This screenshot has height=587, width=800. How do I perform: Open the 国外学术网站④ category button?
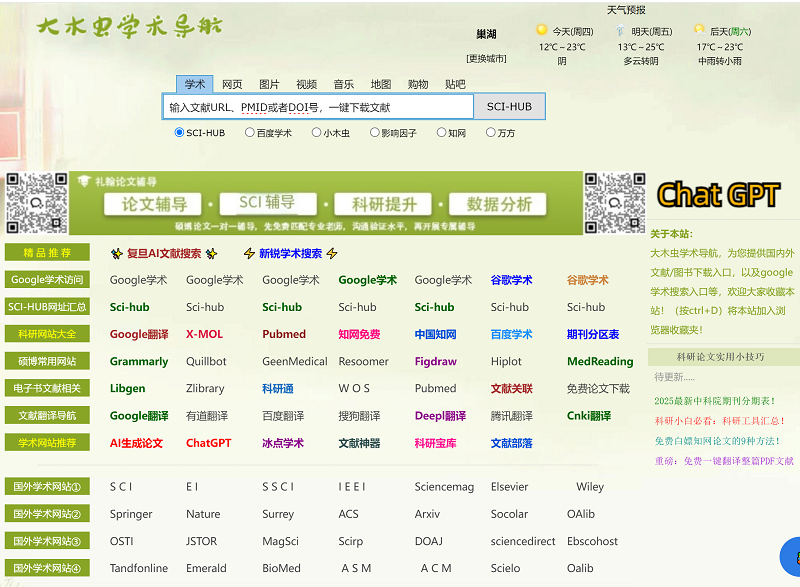47,568
